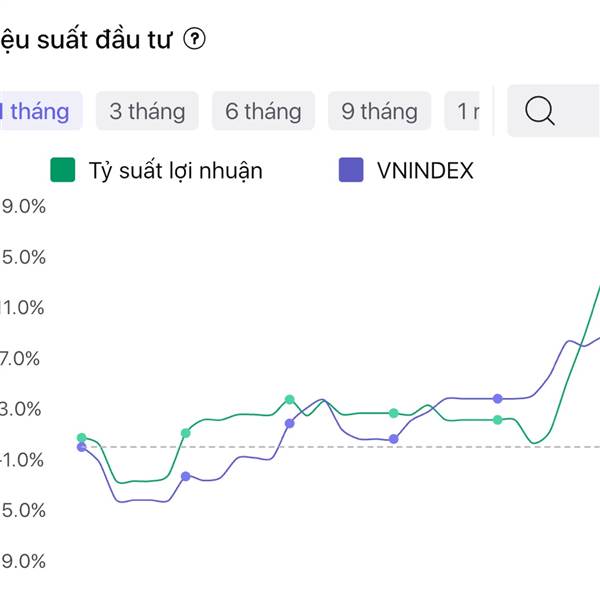
Task: Choose the 6 tháng time range
Action: (x=263, y=111)
